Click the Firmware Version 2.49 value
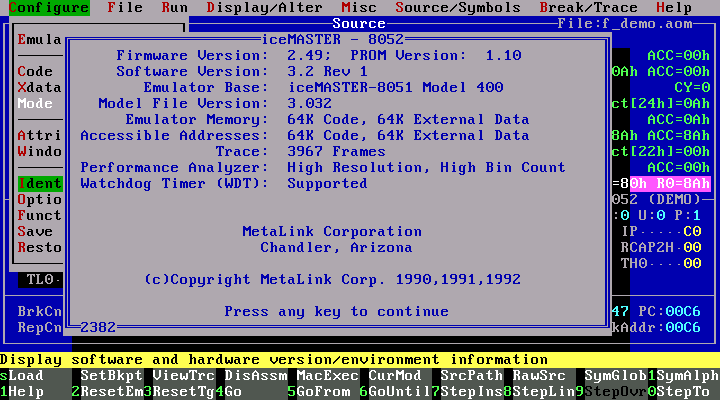The height and width of the screenshot is (400, 720). click(x=308, y=56)
